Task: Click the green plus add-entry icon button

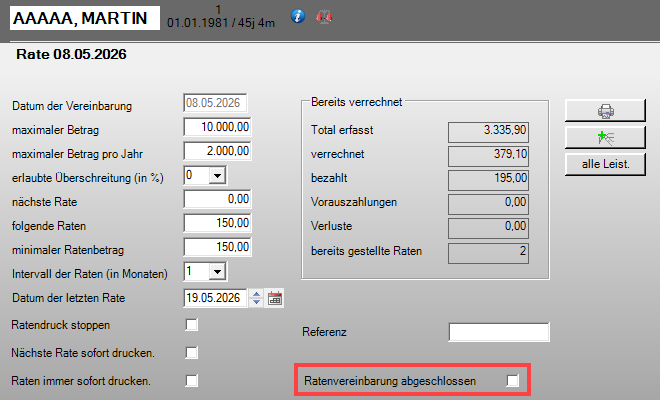Action: [605, 138]
